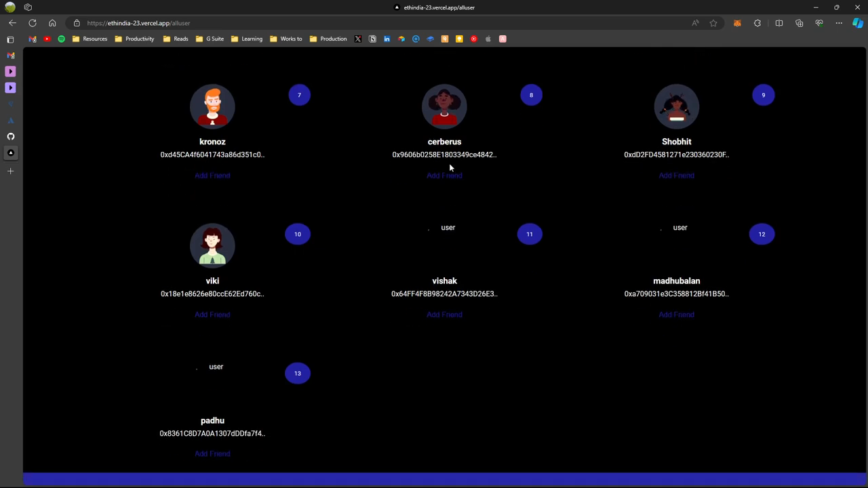Viewport: 868px width, 488px height.
Task: Click the blue badge numbered 12
Action: (x=762, y=234)
